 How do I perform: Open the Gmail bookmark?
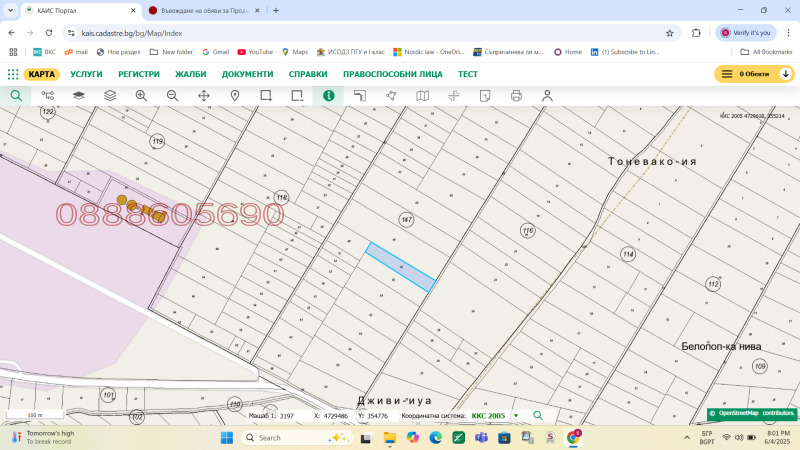tap(215, 52)
